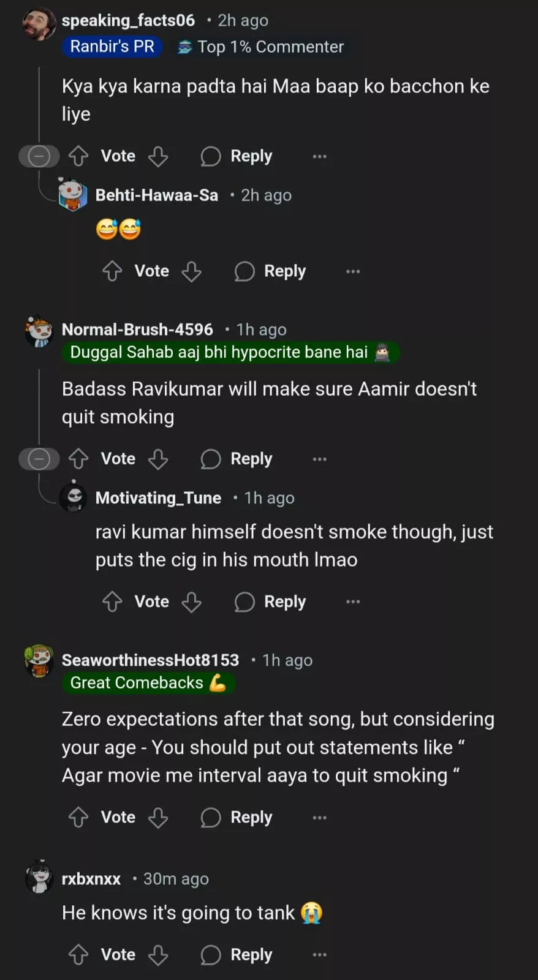Image resolution: width=538 pixels, height=980 pixels.
Task: Collapse Normal-Brush-4596's comment thread
Action: coord(39,459)
